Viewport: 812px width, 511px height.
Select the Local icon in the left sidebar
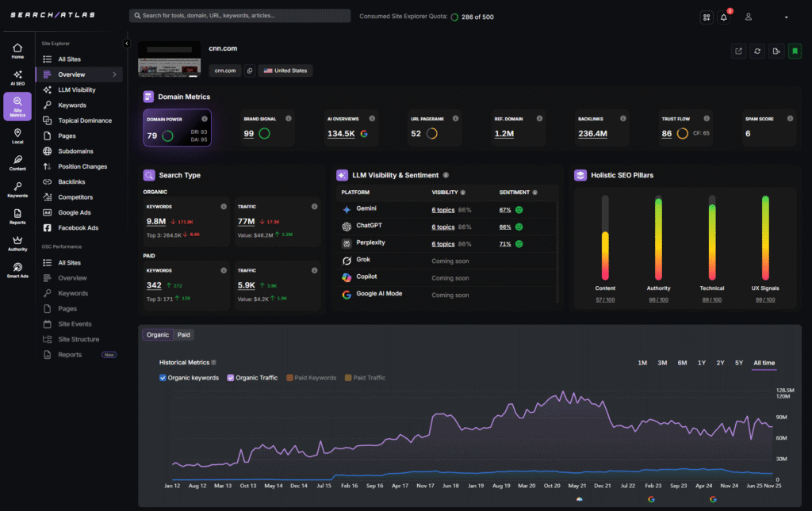pyautogui.click(x=17, y=135)
